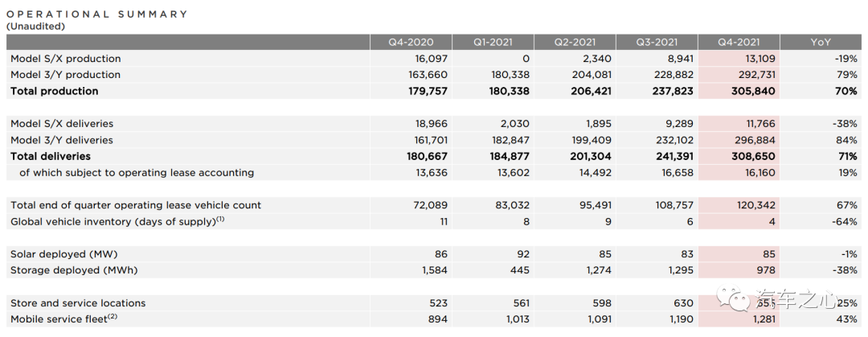
Task: Select Model S/X deliveries Q1-2021 value 2,030
Action: [x=514, y=124]
